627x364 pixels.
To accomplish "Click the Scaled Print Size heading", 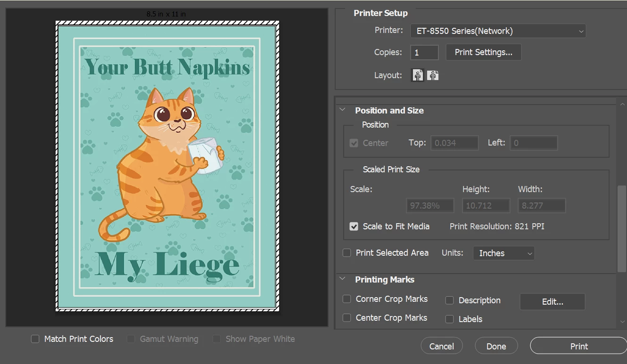I will coord(391,170).
